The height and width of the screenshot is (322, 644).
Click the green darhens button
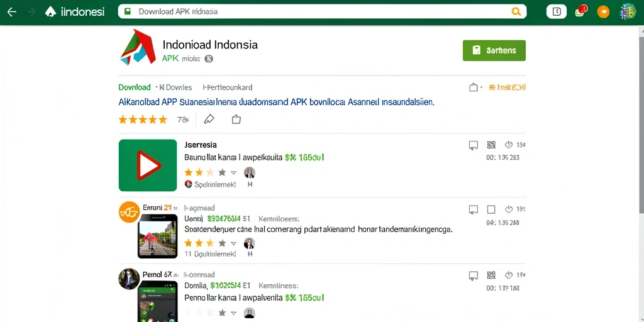click(494, 50)
